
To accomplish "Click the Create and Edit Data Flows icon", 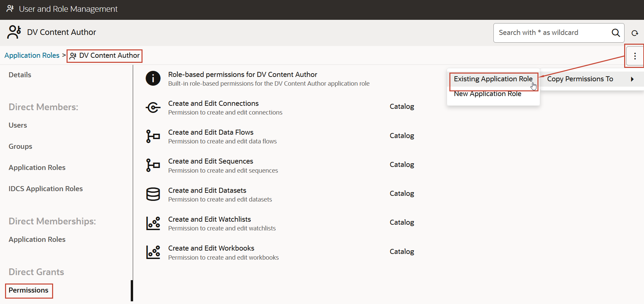I will tap(153, 136).
